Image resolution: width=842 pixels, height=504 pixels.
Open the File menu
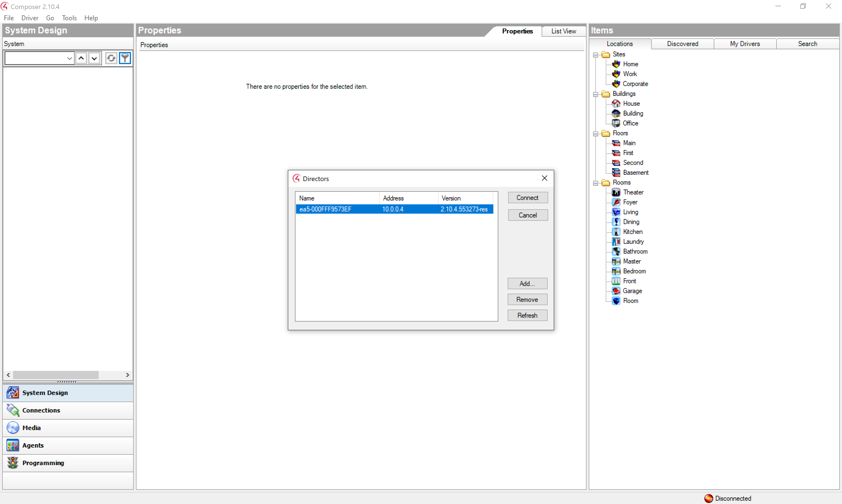[9, 18]
